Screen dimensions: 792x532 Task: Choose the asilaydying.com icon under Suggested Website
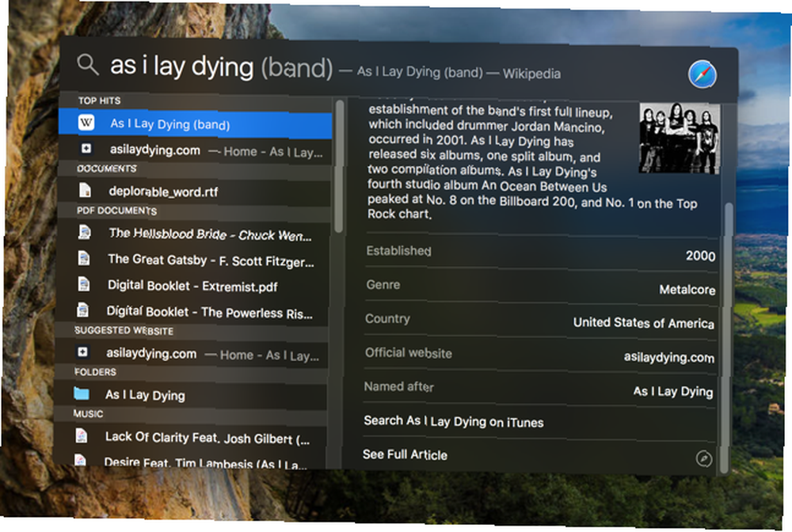[x=83, y=351]
